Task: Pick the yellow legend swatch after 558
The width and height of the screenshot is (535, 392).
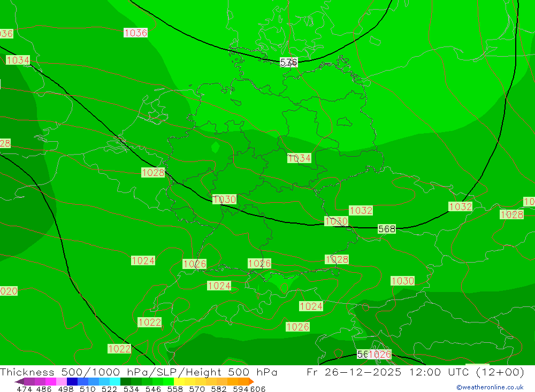Action: click(179, 381)
